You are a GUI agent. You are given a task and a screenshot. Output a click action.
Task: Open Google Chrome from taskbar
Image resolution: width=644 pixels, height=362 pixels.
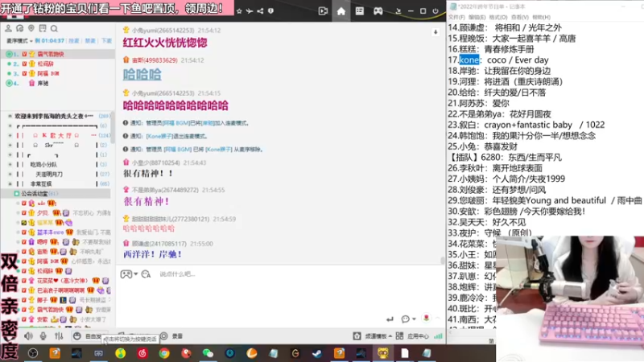[164, 353]
